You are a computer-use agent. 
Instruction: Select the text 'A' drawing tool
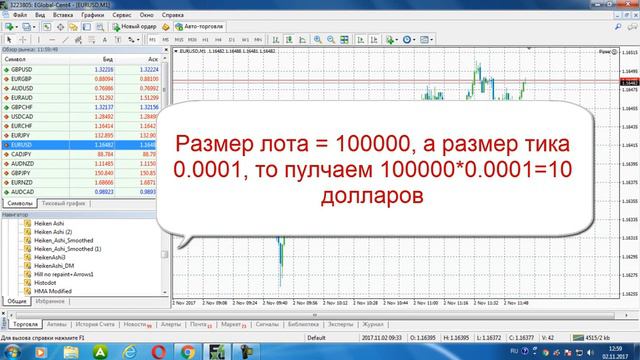104,40
